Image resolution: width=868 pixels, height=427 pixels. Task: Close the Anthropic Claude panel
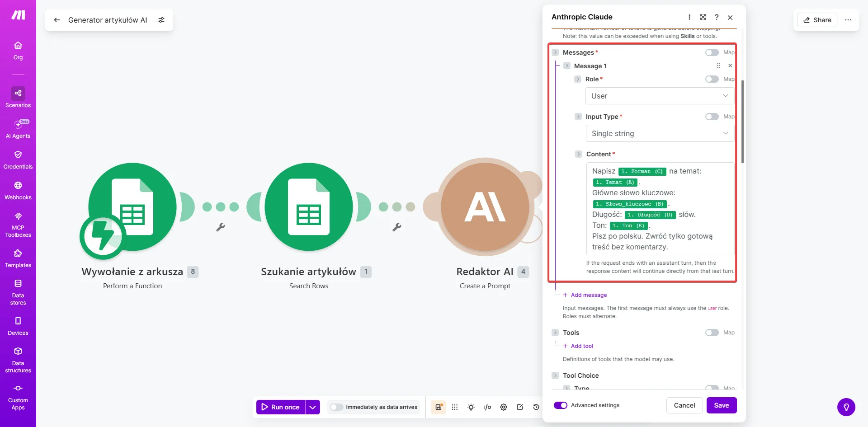[730, 17]
